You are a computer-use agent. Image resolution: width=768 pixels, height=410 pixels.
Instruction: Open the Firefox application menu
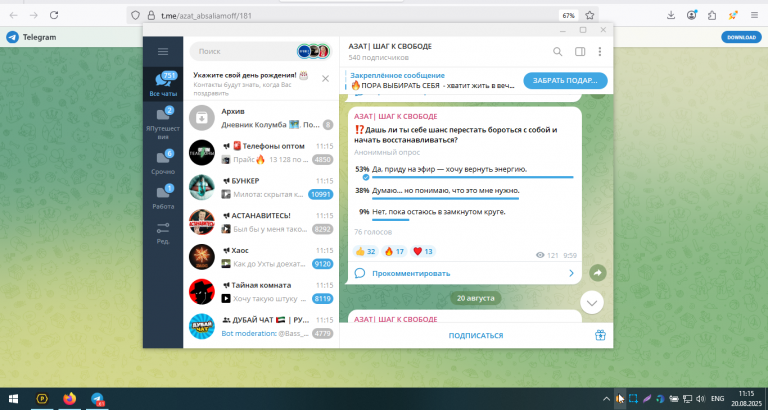(x=754, y=15)
